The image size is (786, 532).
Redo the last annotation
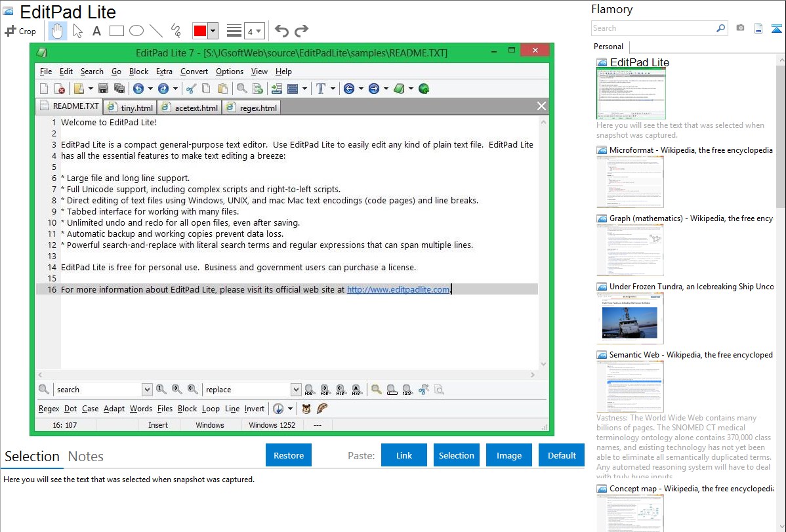point(301,31)
